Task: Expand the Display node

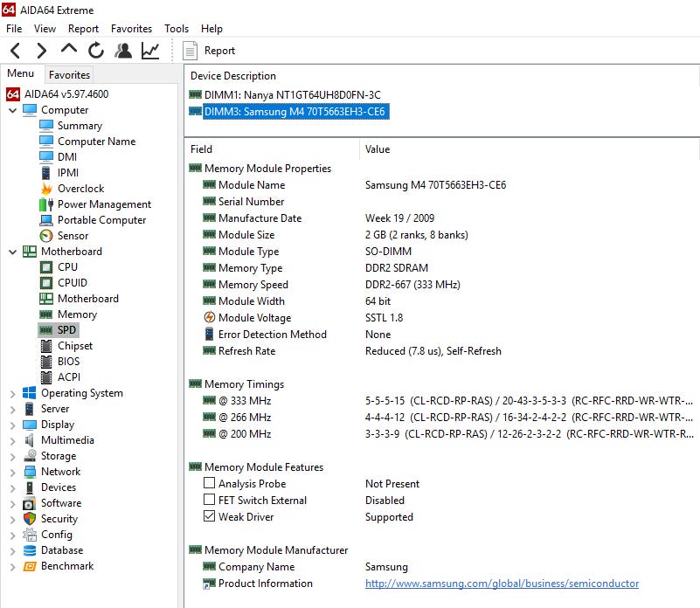Action: [12, 425]
